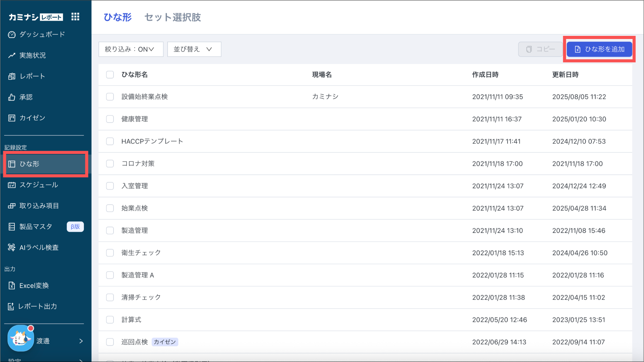Screen dimensions: 644x362
Task: Select the HACCPテンプレート row checkbox
Action: click(x=110, y=141)
